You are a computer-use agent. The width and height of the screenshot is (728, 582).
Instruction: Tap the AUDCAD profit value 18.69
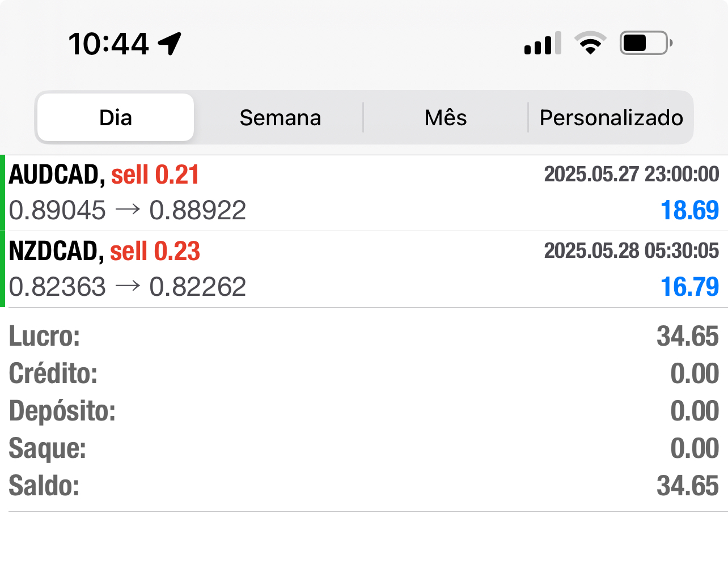689,210
